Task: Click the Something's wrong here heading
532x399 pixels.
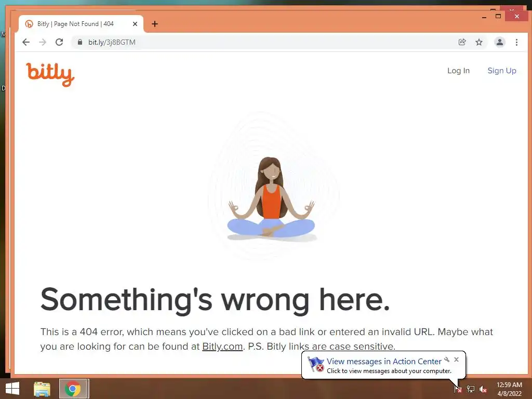Action: pyautogui.click(x=215, y=300)
